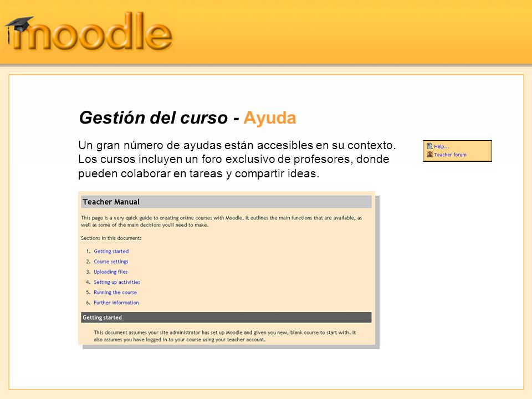Open the Setting up activities link
The width and height of the screenshot is (532, 399).
click(117, 282)
